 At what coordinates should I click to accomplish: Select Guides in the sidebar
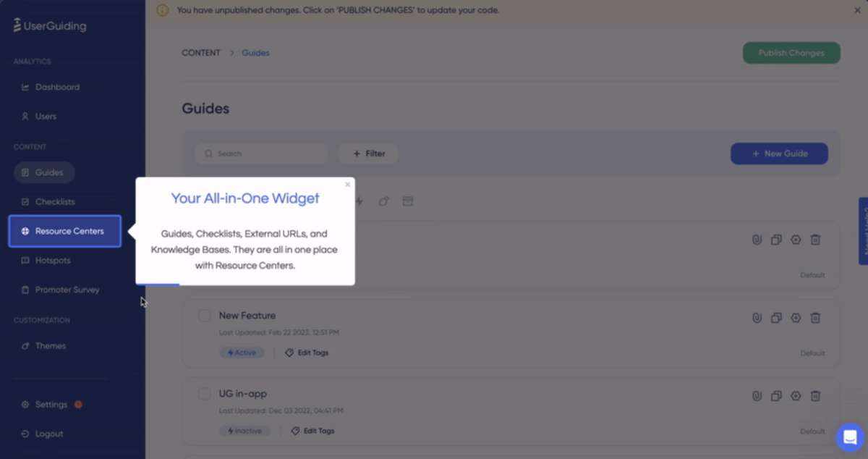tap(44, 172)
